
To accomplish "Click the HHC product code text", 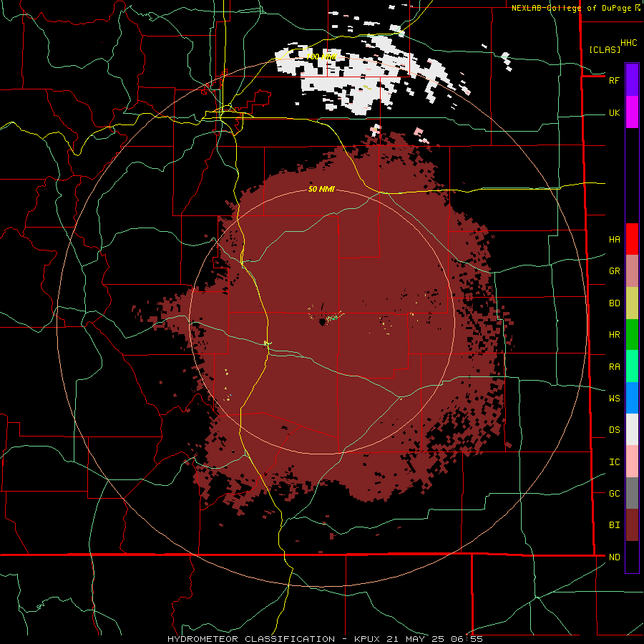I will [628, 43].
